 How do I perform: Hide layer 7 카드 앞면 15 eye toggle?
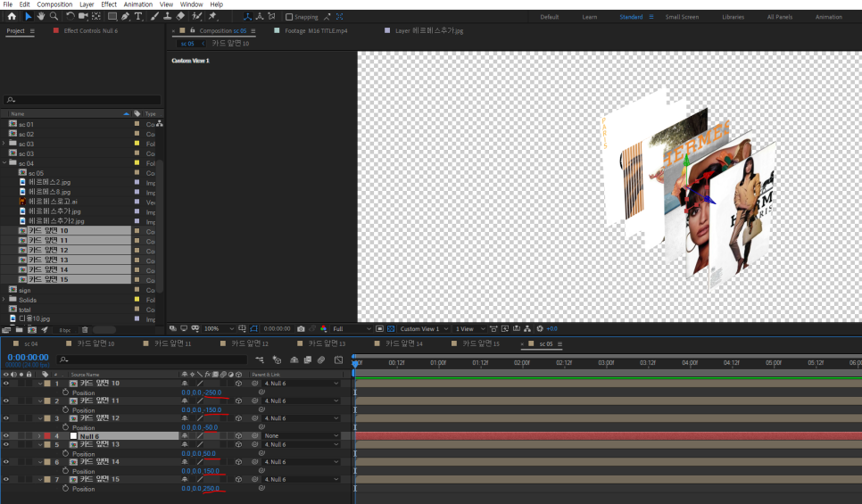coord(6,479)
